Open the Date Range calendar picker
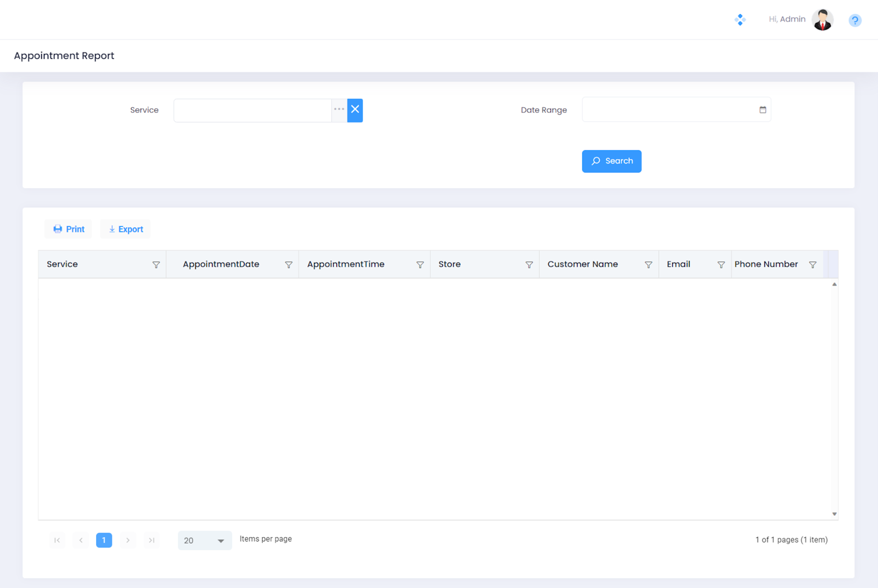Viewport: 878px width, 588px height. click(x=762, y=110)
